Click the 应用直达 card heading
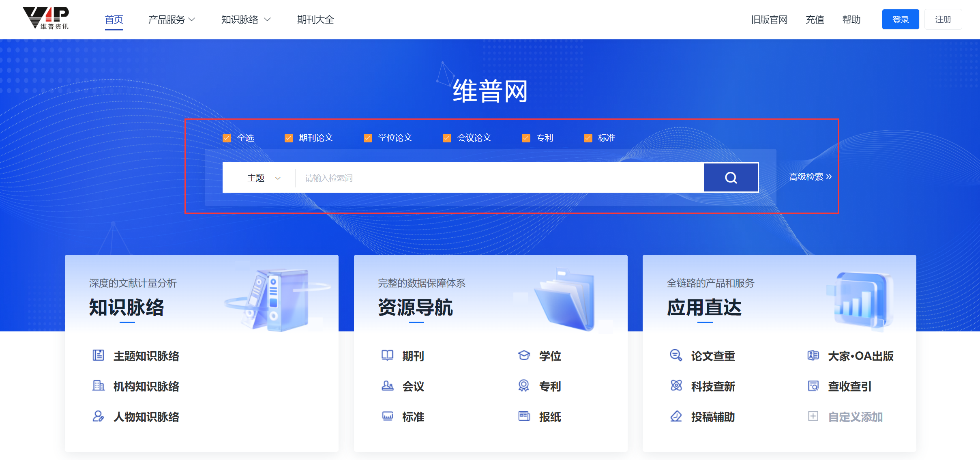The height and width of the screenshot is (460, 980). click(704, 307)
